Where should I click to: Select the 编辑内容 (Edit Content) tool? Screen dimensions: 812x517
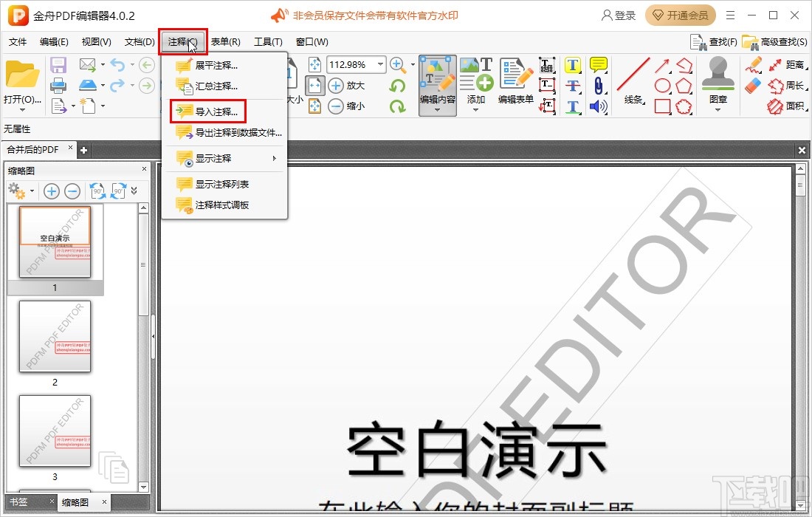(x=438, y=85)
